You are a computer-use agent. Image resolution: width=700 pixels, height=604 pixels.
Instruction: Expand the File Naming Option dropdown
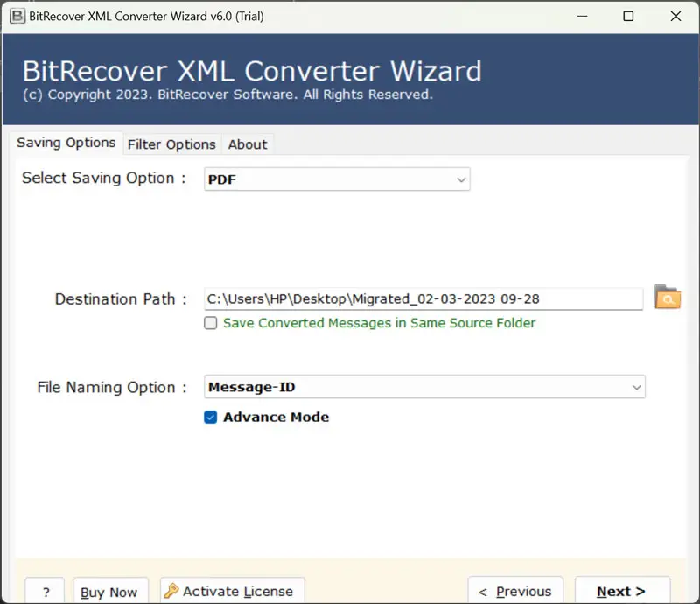tap(424, 387)
